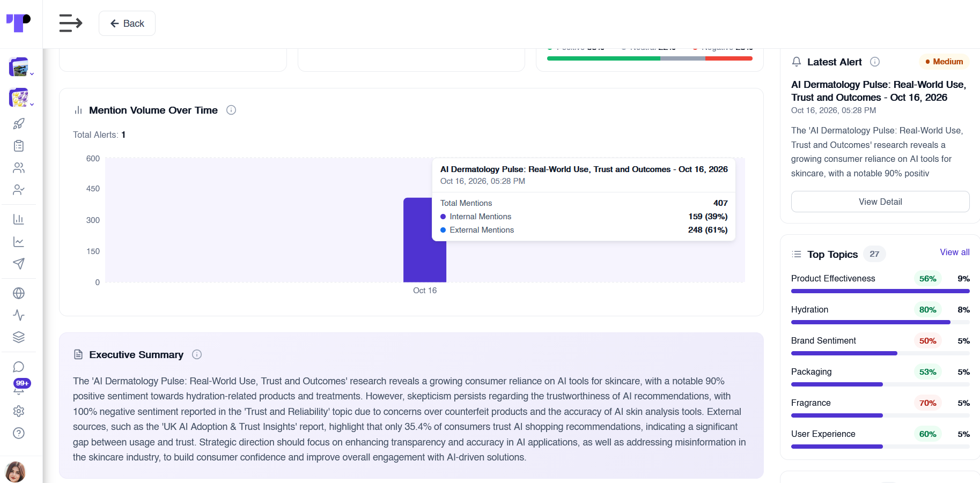The image size is (980, 483).
Task: Open the users group icon
Action: click(19, 168)
